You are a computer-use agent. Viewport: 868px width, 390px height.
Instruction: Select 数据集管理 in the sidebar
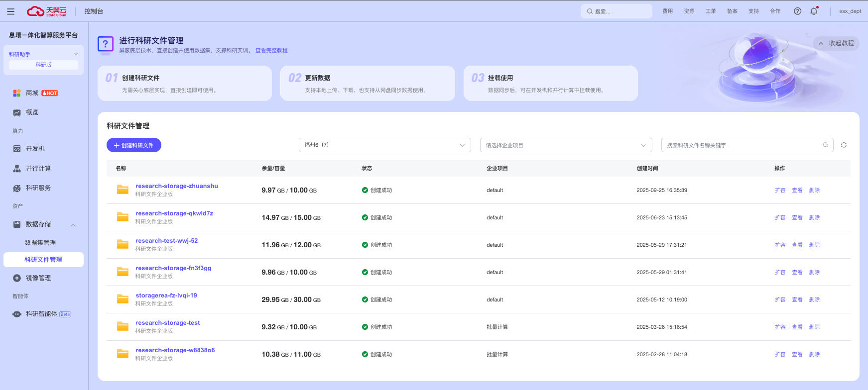tap(40, 243)
